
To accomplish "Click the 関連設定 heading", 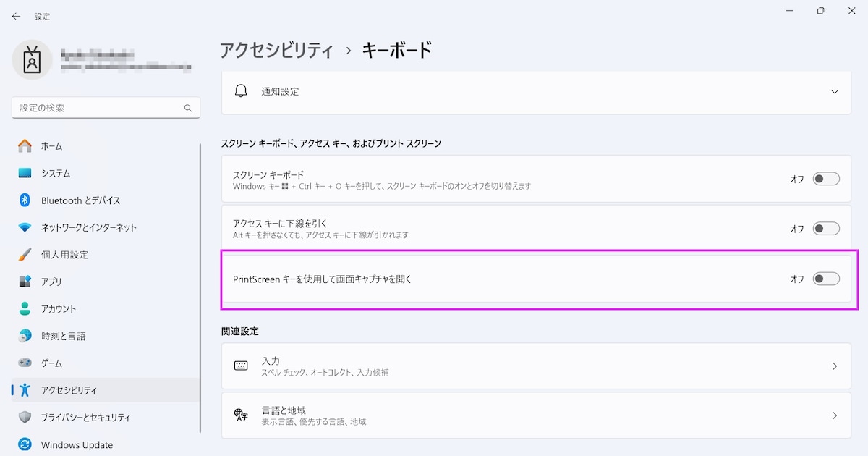I will tap(240, 331).
